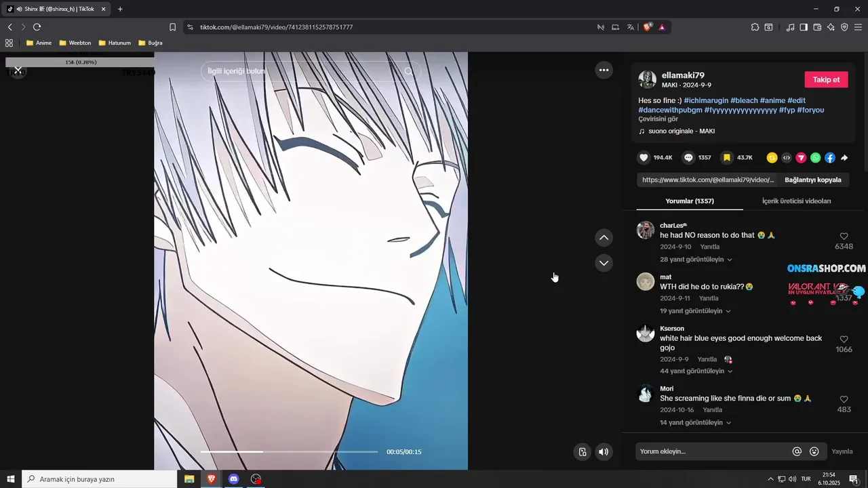Image resolution: width=868 pixels, height=488 pixels.
Task: Click the search magnifier in video search
Action: pyautogui.click(x=409, y=71)
